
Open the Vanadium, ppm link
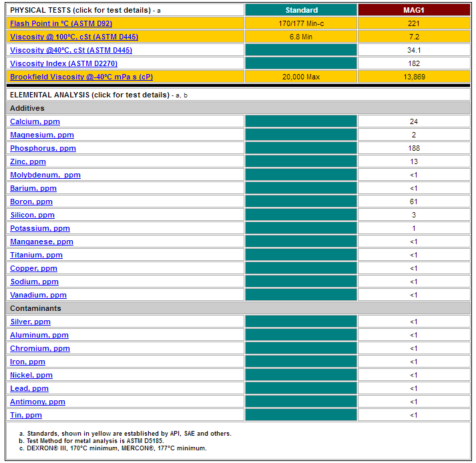coord(38,295)
